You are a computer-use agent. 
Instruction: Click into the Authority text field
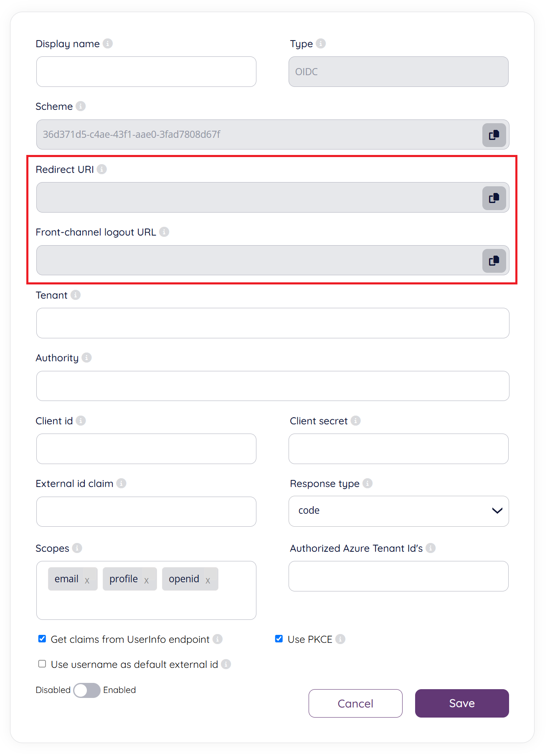click(273, 386)
